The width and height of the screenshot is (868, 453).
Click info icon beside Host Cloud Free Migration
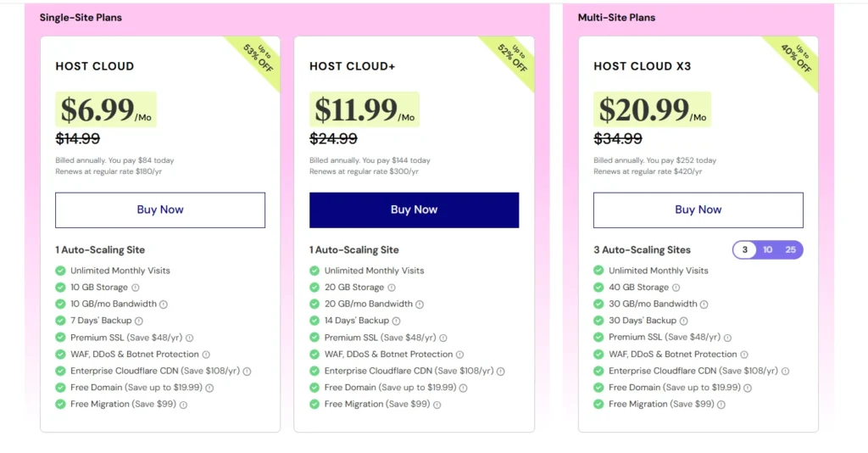pos(183,405)
